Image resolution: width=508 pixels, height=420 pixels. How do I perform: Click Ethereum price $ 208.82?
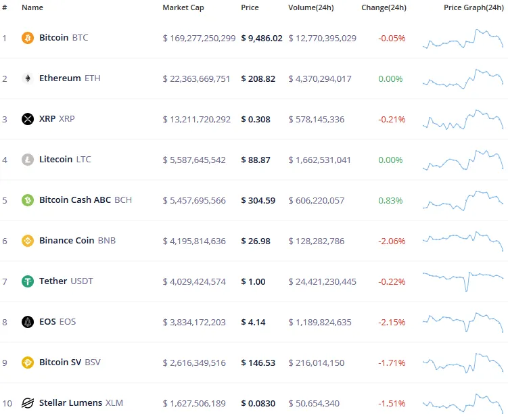click(x=258, y=78)
